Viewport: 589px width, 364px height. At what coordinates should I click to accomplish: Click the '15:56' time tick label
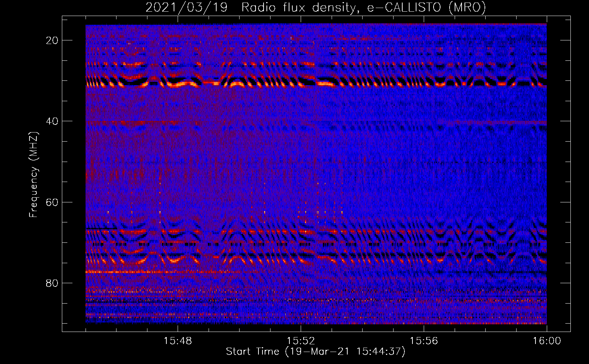click(x=424, y=341)
